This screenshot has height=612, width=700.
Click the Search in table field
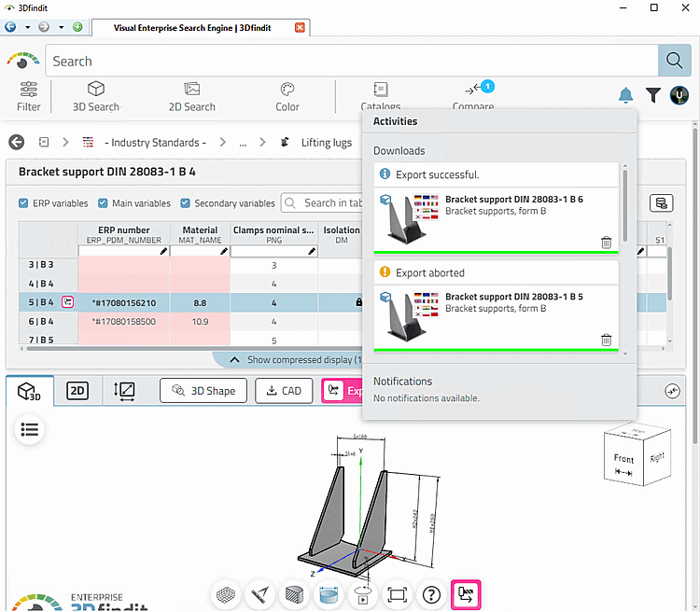pyautogui.click(x=322, y=203)
